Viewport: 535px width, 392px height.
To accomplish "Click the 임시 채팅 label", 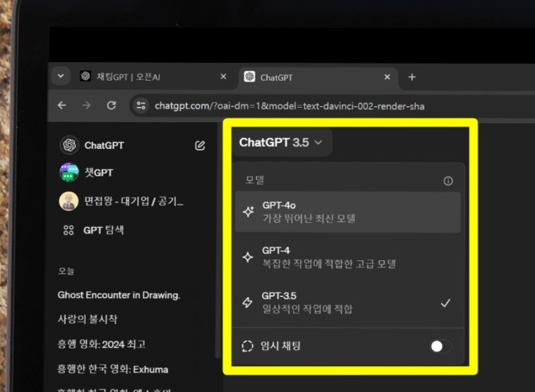I will click(x=281, y=346).
